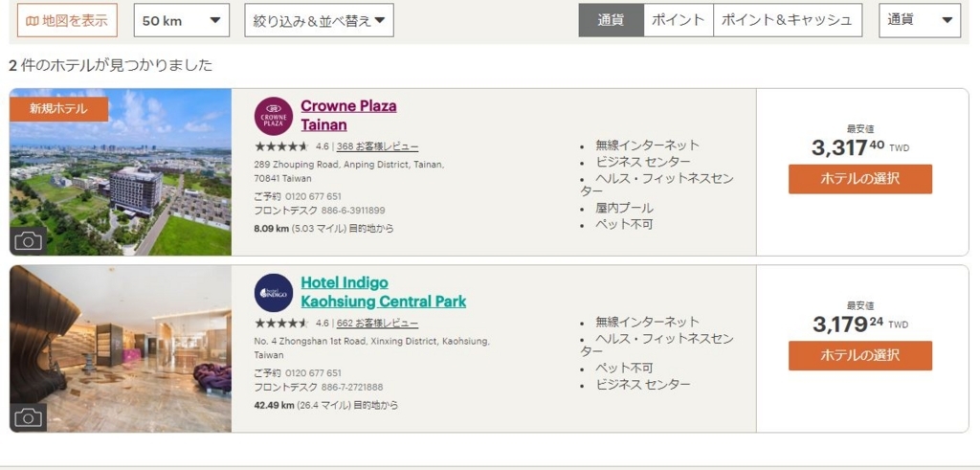Image resolution: width=980 pixels, height=470 pixels.
Task: Switch to ポイント＆キャッシュ tab
Action: (x=788, y=21)
